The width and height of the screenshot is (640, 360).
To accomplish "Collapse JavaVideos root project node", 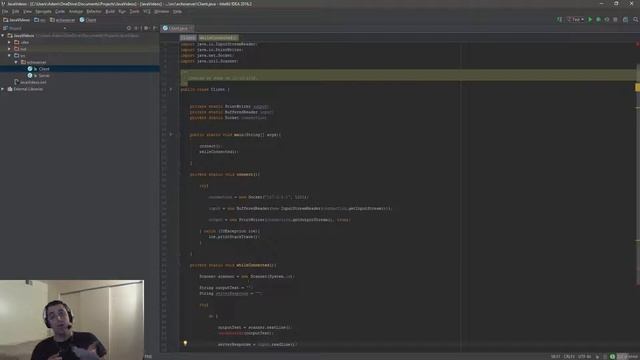I will tap(3, 36).
